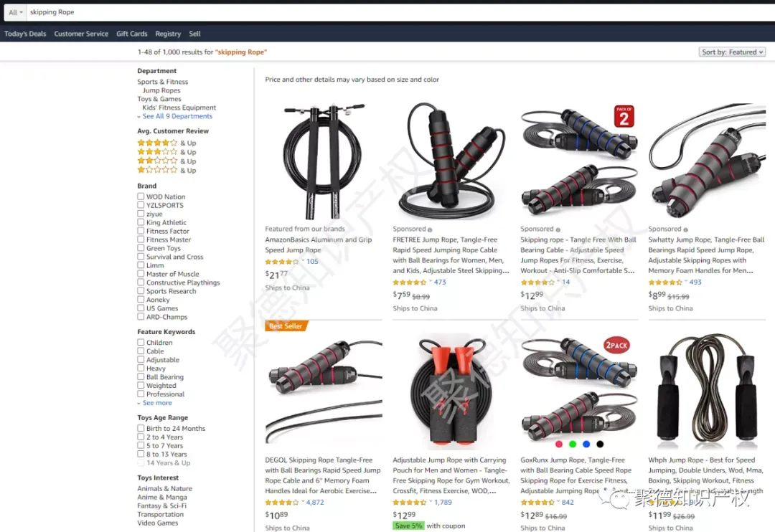
Task: Click the Best Seller badge
Action: pyautogui.click(x=286, y=326)
